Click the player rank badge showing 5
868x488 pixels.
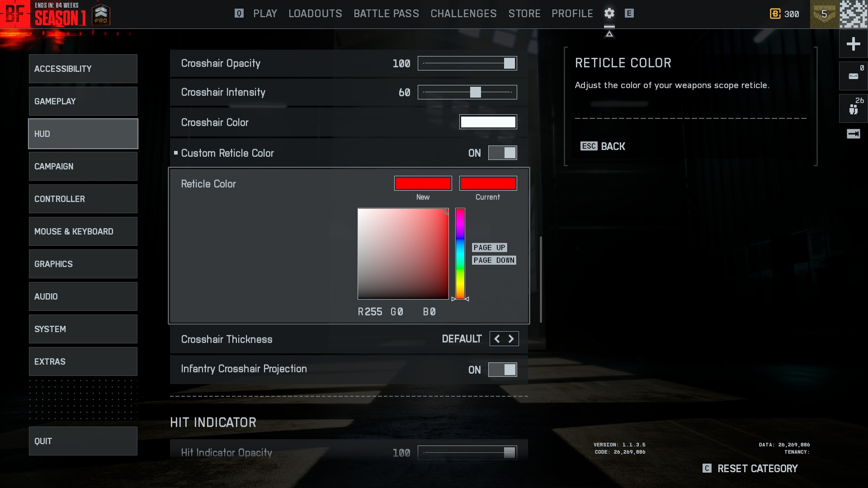[x=824, y=14]
